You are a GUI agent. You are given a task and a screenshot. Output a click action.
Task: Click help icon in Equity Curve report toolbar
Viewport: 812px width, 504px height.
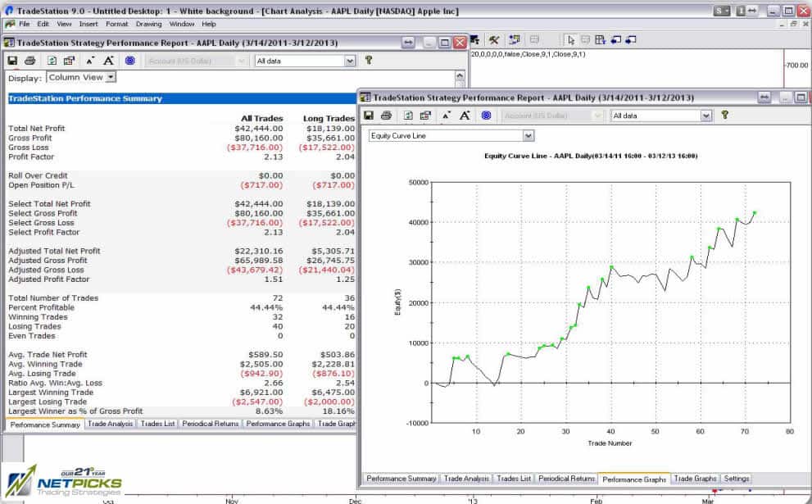725,115
